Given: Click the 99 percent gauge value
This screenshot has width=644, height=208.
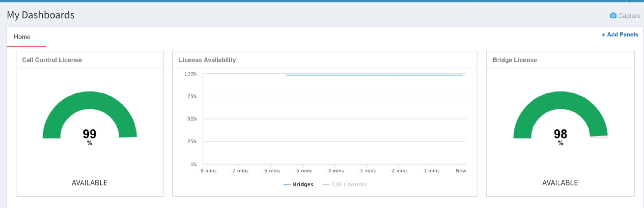Looking at the screenshot, I should coord(89,134).
